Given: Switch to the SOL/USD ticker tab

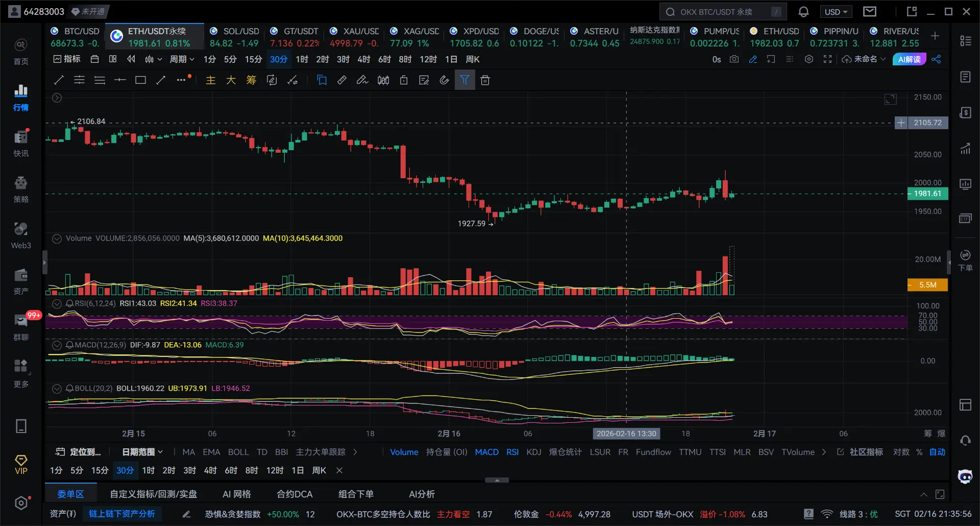Looking at the screenshot, I should point(235,37).
